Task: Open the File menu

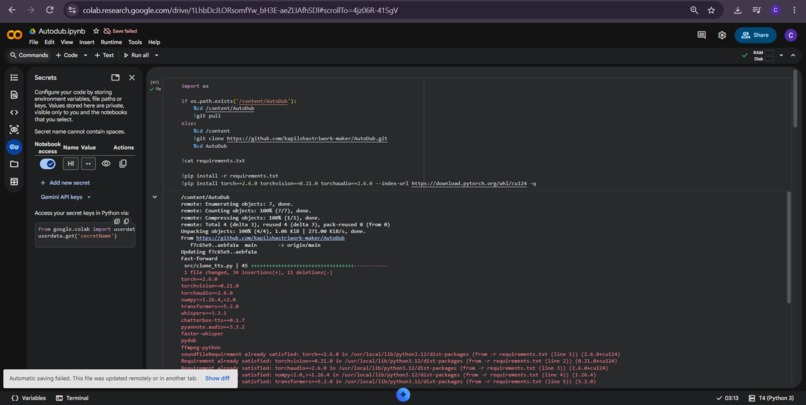Action: pyautogui.click(x=33, y=42)
